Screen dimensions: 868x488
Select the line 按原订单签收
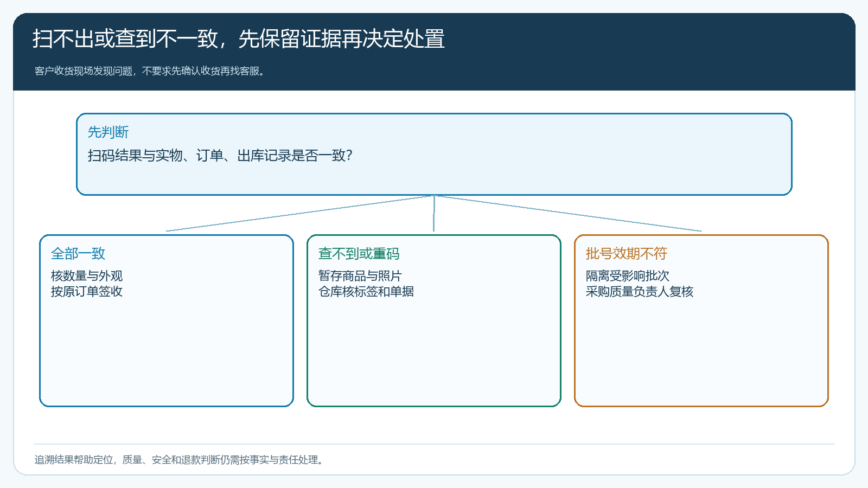pyautogui.click(x=87, y=292)
